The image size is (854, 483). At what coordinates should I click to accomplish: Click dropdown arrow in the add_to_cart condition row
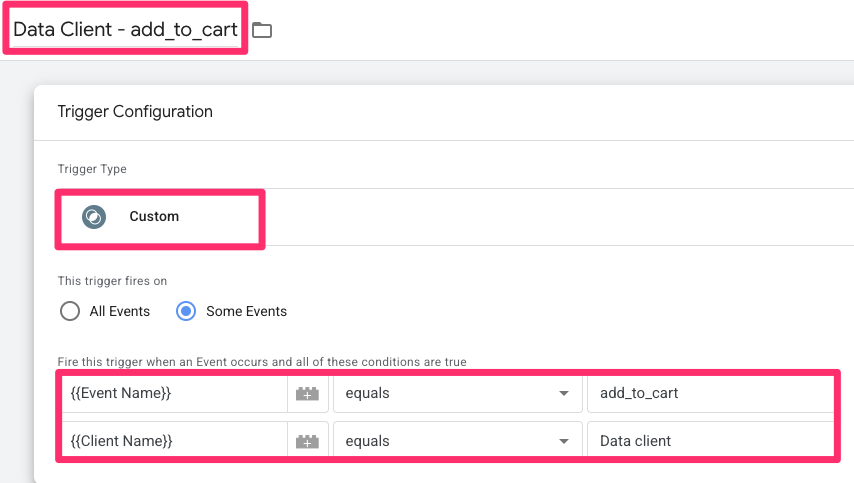[x=564, y=394]
